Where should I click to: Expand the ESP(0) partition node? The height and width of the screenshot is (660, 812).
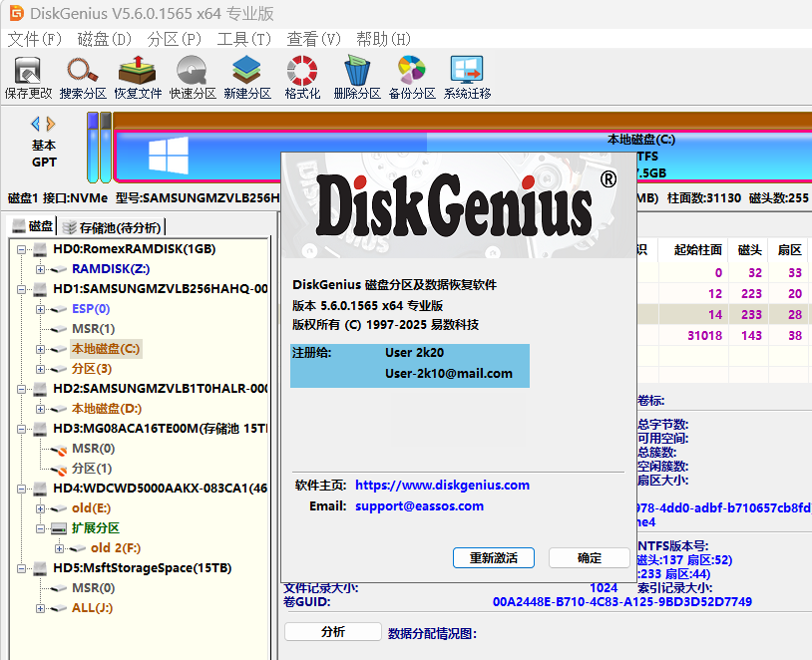coord(40,309)
